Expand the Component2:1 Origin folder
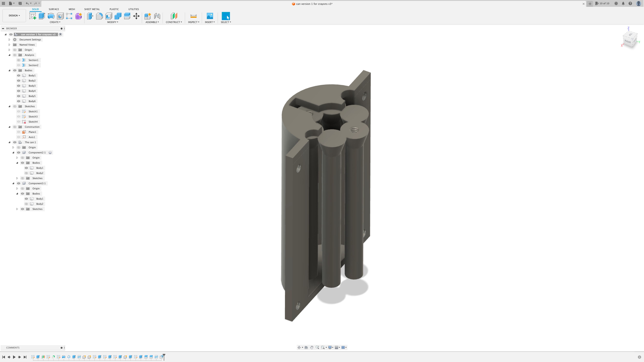The height and width of the screenshot is (362, 644). click(17, 157)
